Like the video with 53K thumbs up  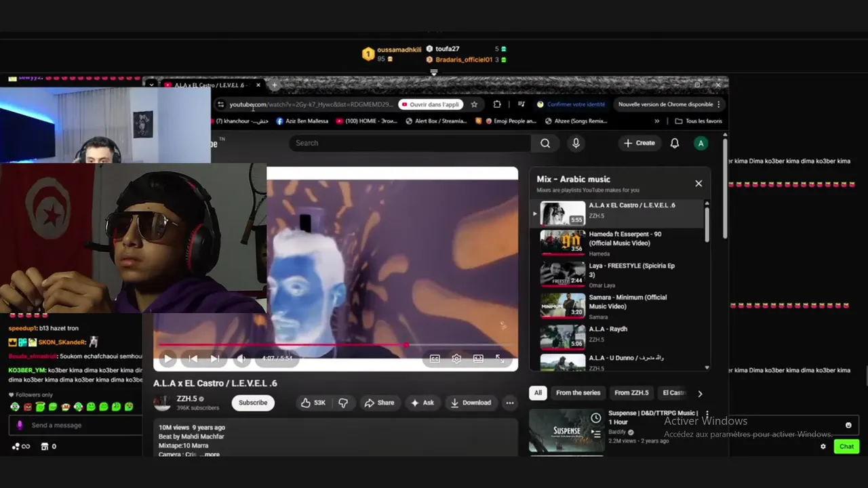click(x=313, y=403)
